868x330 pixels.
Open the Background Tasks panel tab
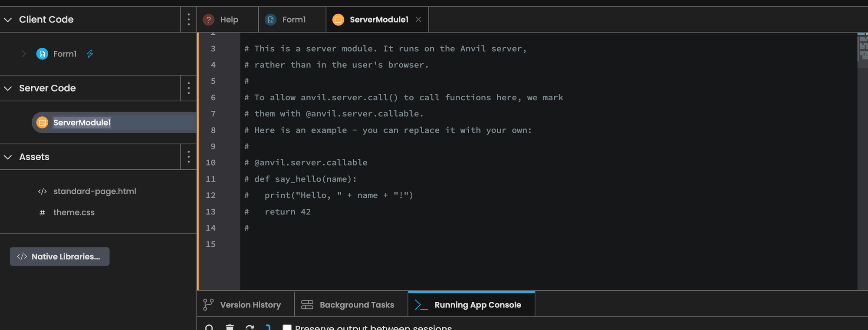click(349, 305)
